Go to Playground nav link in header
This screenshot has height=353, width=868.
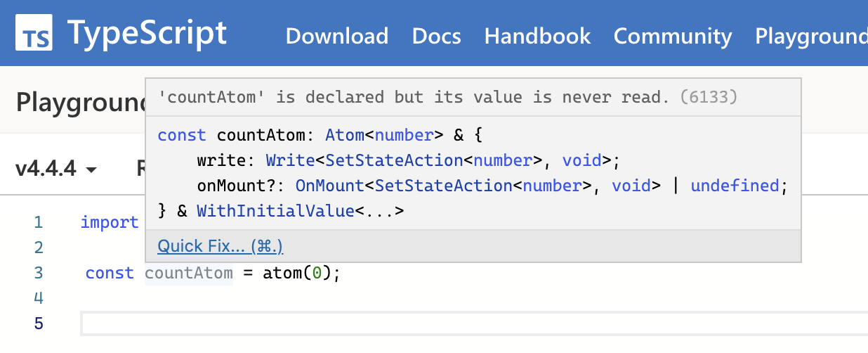pos(811,36)
